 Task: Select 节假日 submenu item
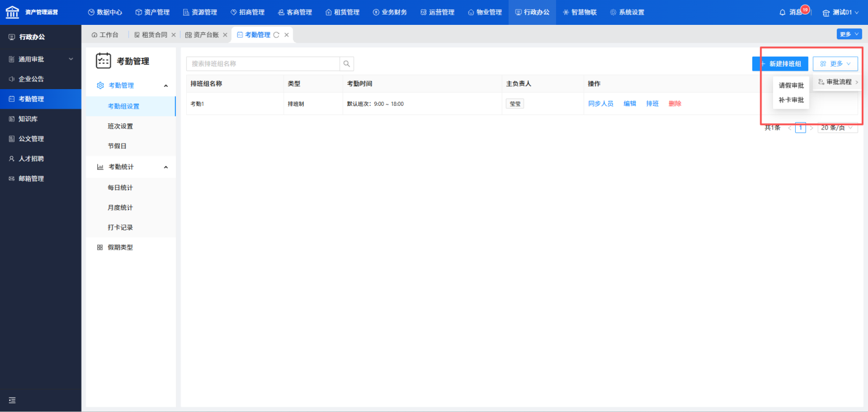(131, 146)
